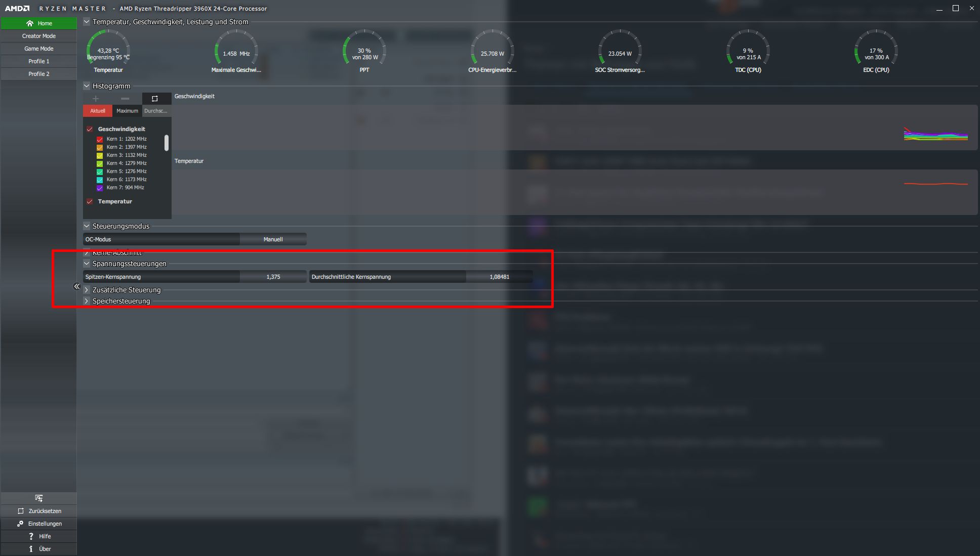Viewport: 980px width, 556px height.
Task: Open Profile 2 settings
Action: point(37,73)
